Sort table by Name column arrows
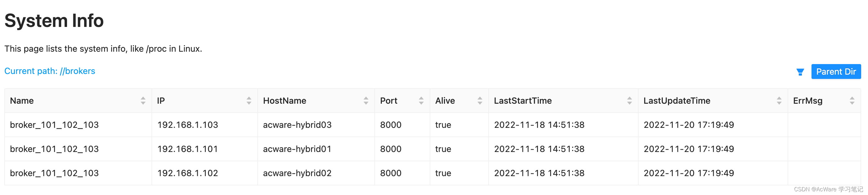 point(143,101)
